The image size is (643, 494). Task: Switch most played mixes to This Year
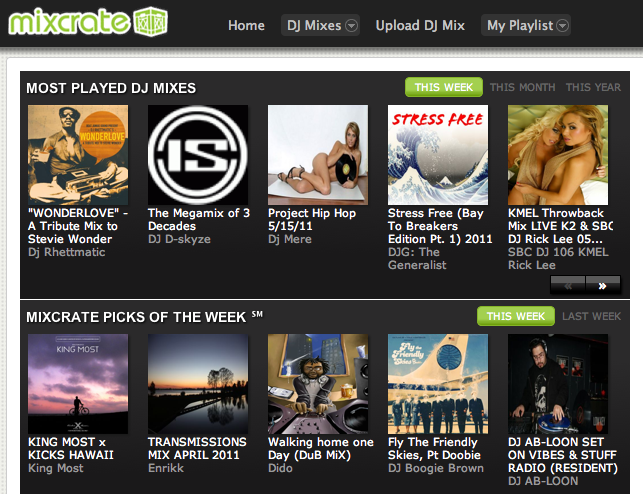pyautogui.click(x=593, y=87)
